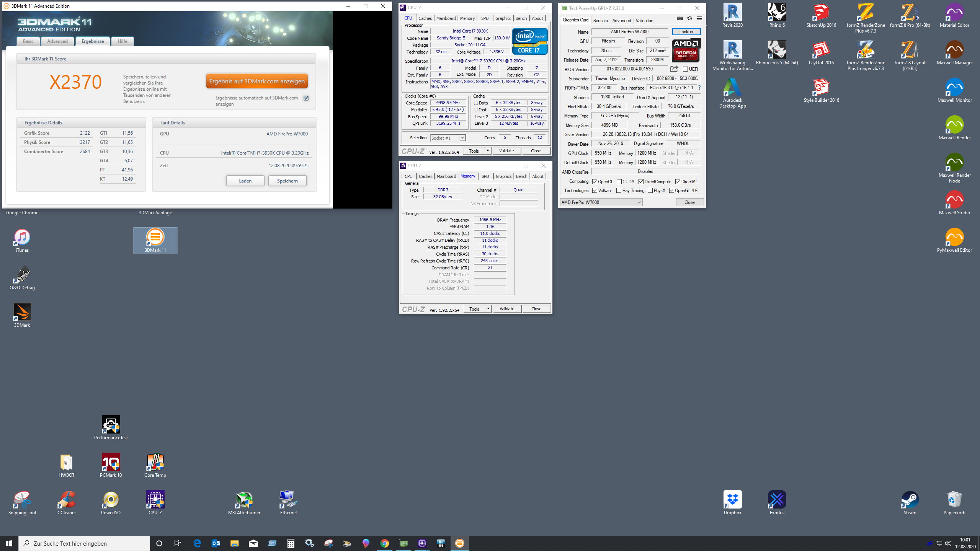This screenshot has width=980, height=551.
Task: Open SPD tab in lower CPU-Z window
Action: [485, 176]
